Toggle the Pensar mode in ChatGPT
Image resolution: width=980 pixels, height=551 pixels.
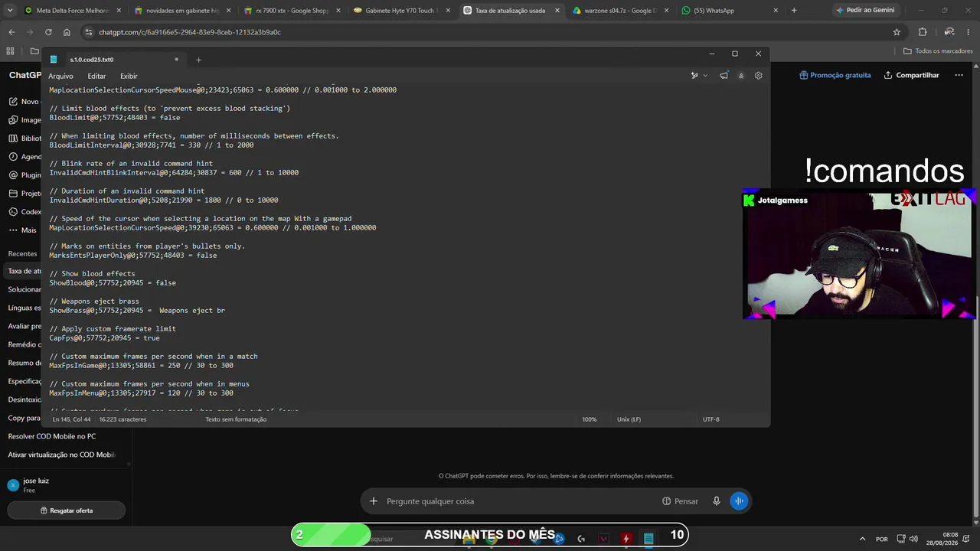point(681,501)
